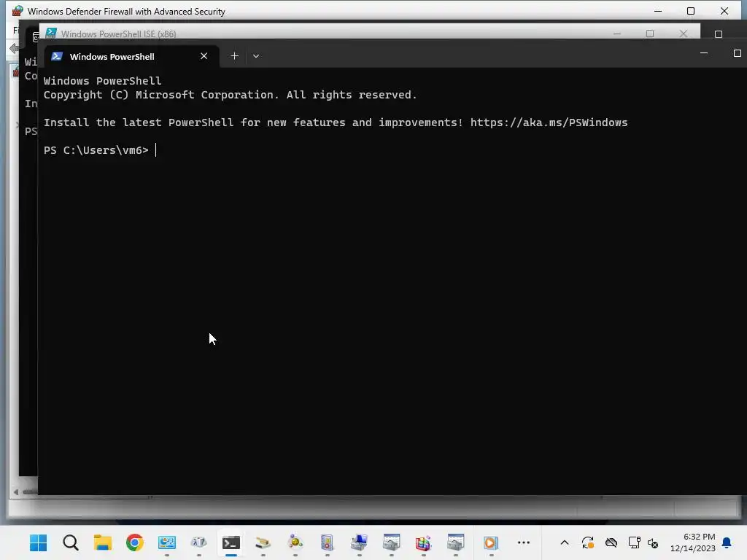Open Control Panel taskbar icon
Image resolution: width=747 pixels, height=560 pixels.
[x=167, y=542]
